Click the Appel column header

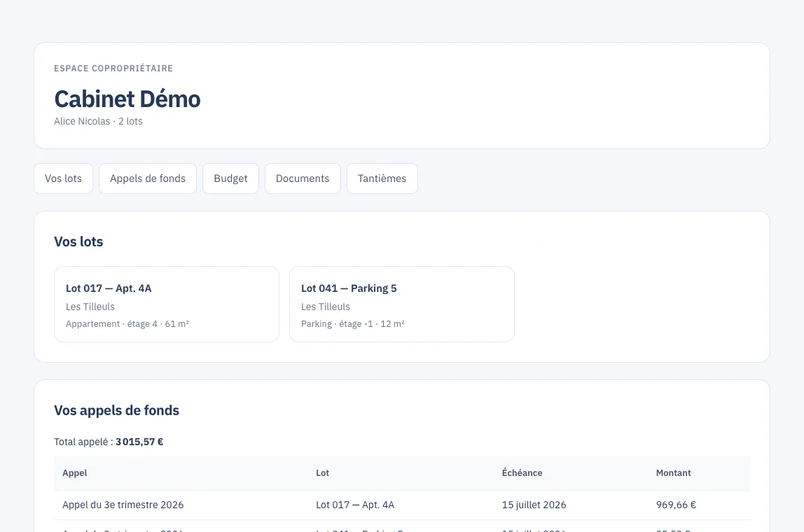(75, 473)
